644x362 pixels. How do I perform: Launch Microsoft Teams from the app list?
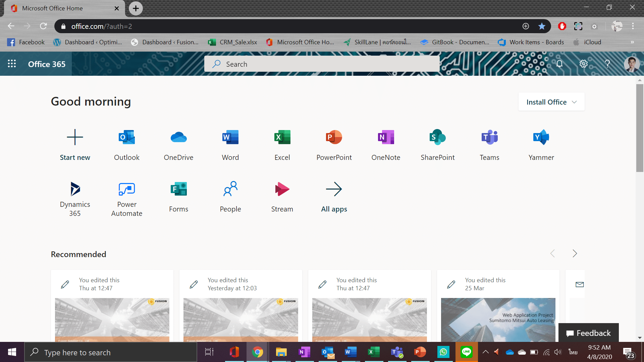coord(489,145)
